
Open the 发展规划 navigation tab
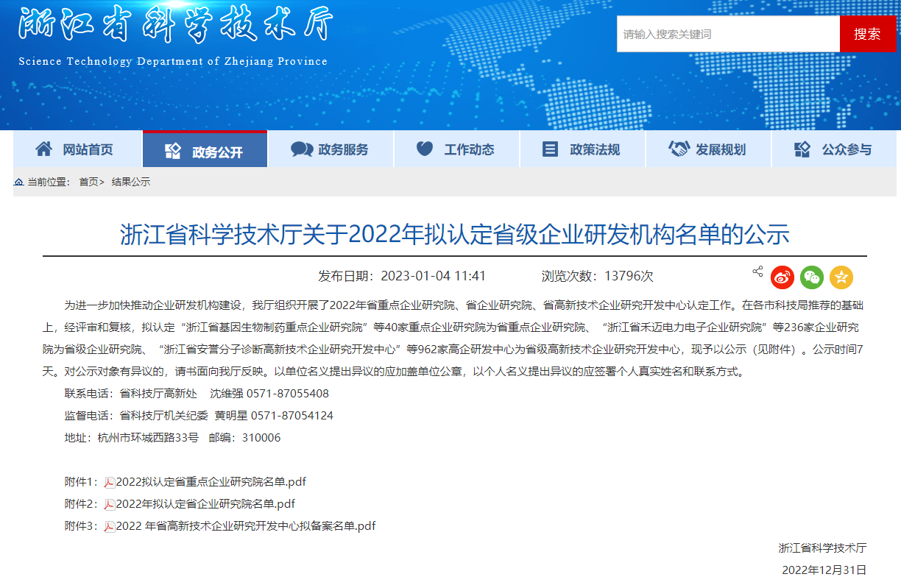click(708, 149)
